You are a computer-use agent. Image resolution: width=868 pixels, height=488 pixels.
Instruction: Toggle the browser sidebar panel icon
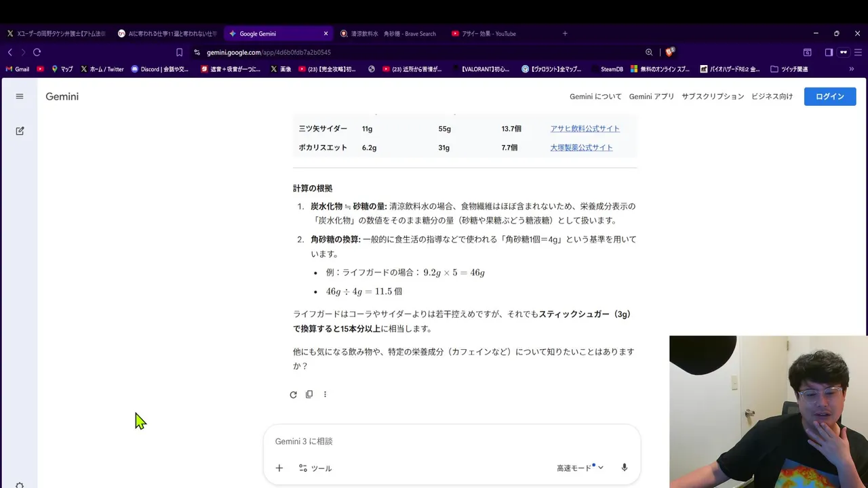point(829,52)
